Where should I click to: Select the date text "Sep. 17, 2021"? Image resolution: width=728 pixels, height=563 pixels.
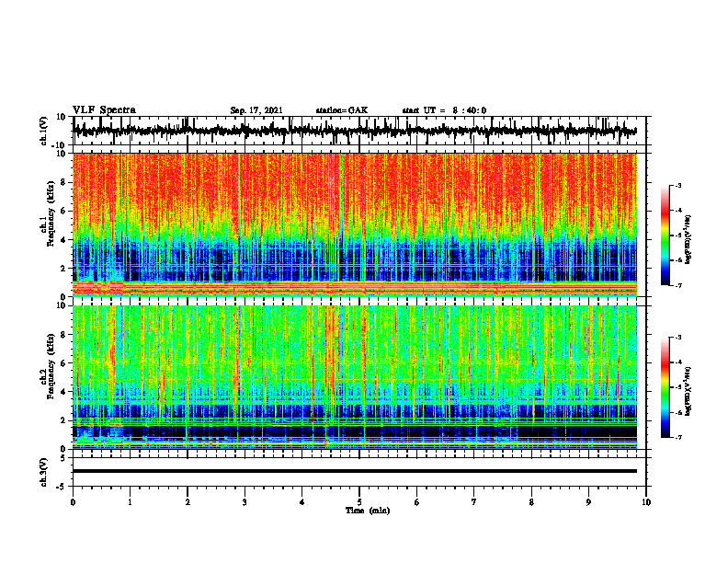[256, 110]
